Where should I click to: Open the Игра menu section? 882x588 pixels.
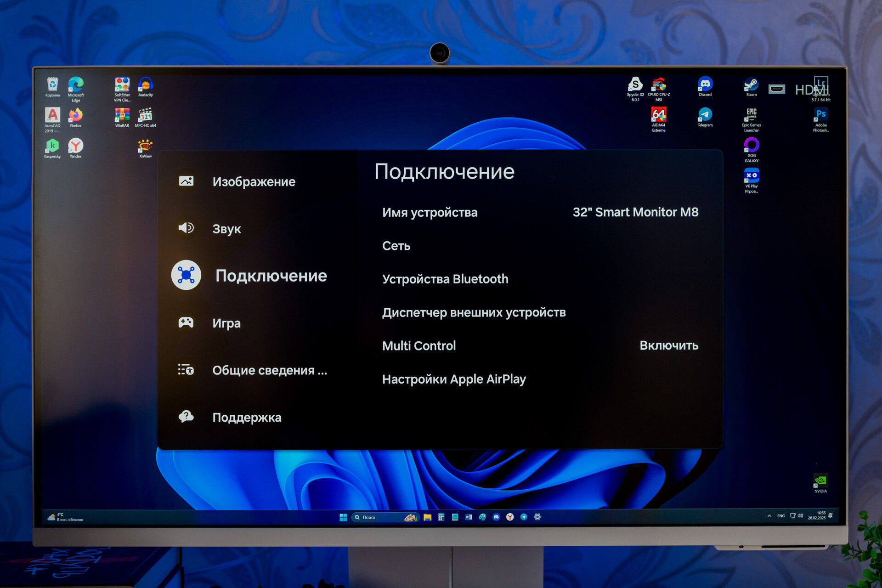coord(226,323)
